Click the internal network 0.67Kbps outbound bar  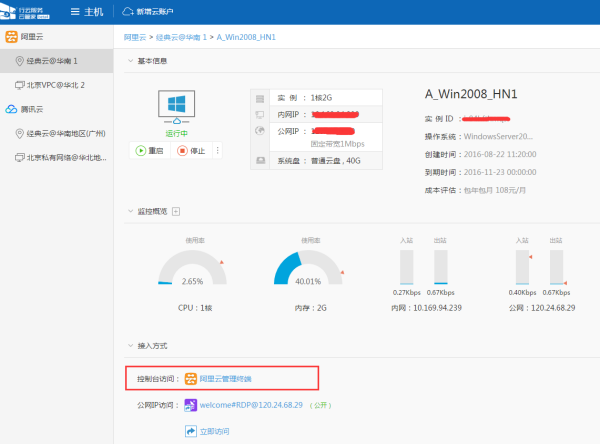[x=441, y=267]
